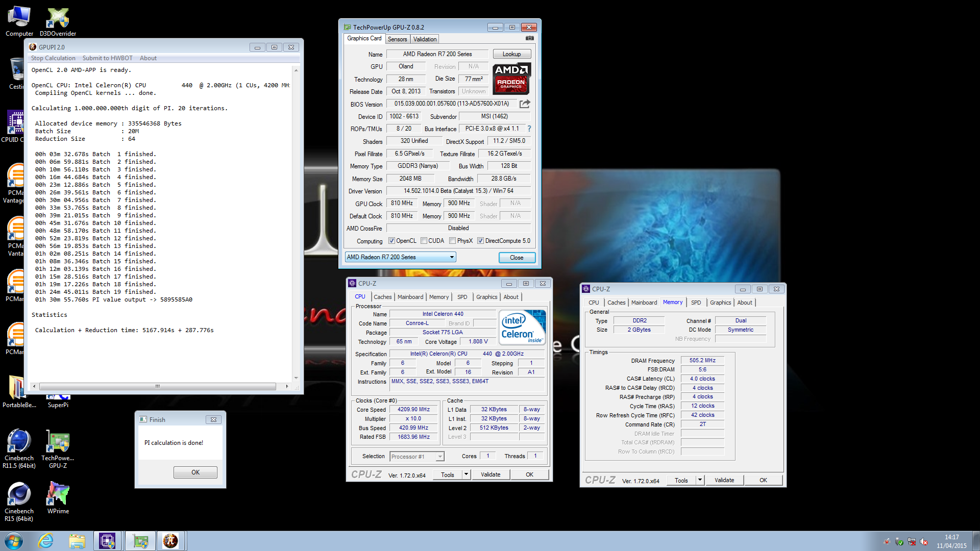Launch Cinebench R15 (64bit) shortcut
The width and height of the screenshot is (980, 551).
click(x=19, y=502)
